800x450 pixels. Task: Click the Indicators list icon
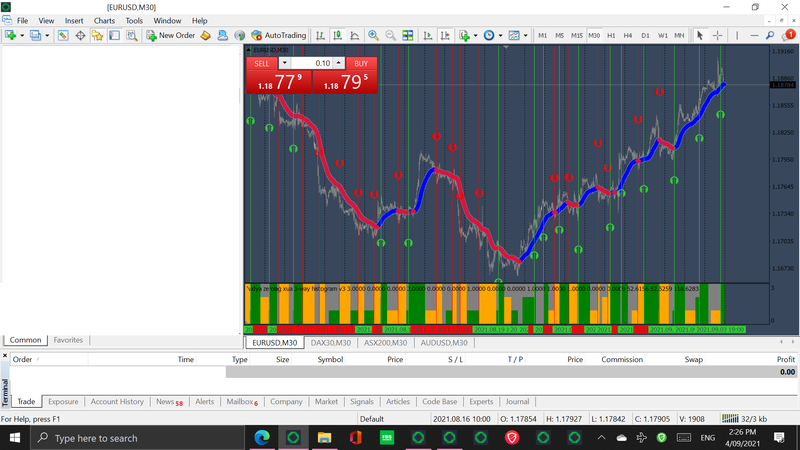[464, 35]
